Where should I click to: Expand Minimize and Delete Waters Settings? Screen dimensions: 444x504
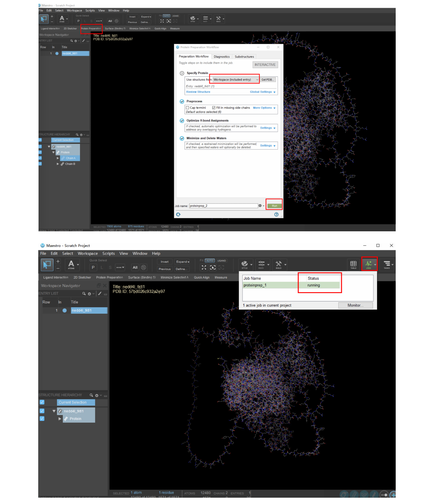(x=268, y=146)
